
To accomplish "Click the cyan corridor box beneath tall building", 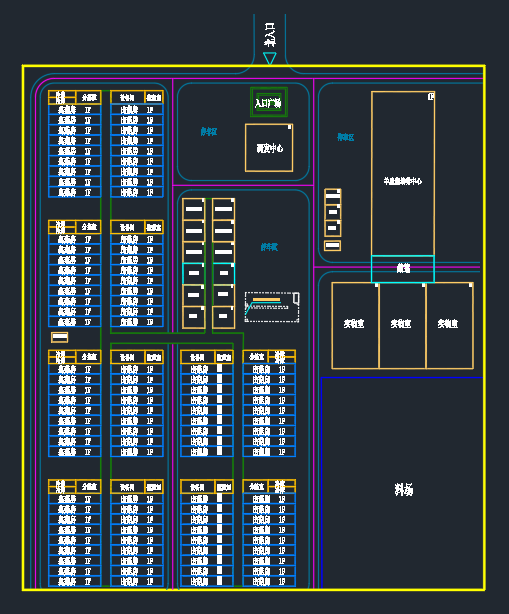I will point(403,269).
